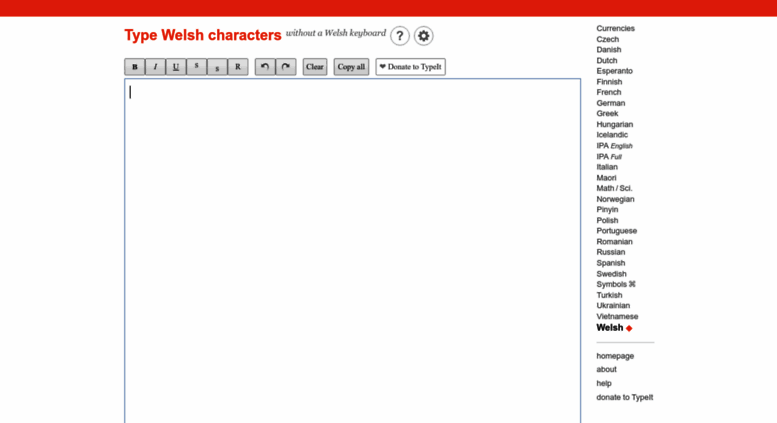Switch to the Czech keyboard
777x423 pixels.
608,39
